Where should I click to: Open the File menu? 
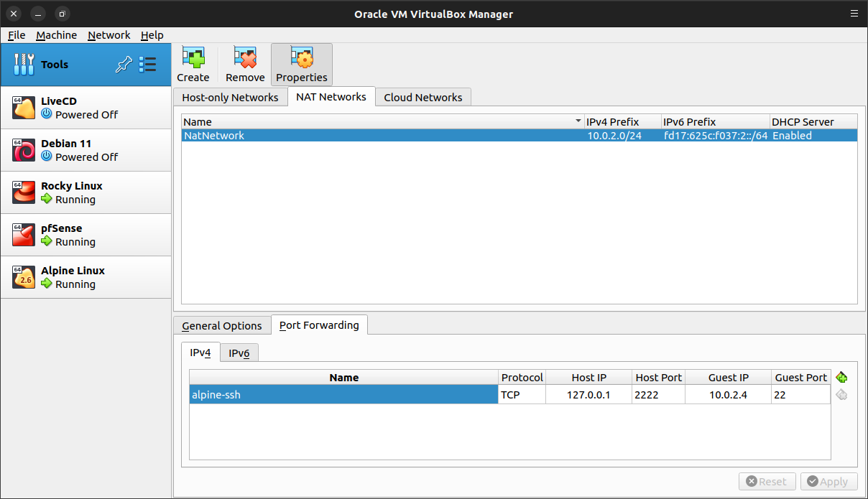(17, 35)
